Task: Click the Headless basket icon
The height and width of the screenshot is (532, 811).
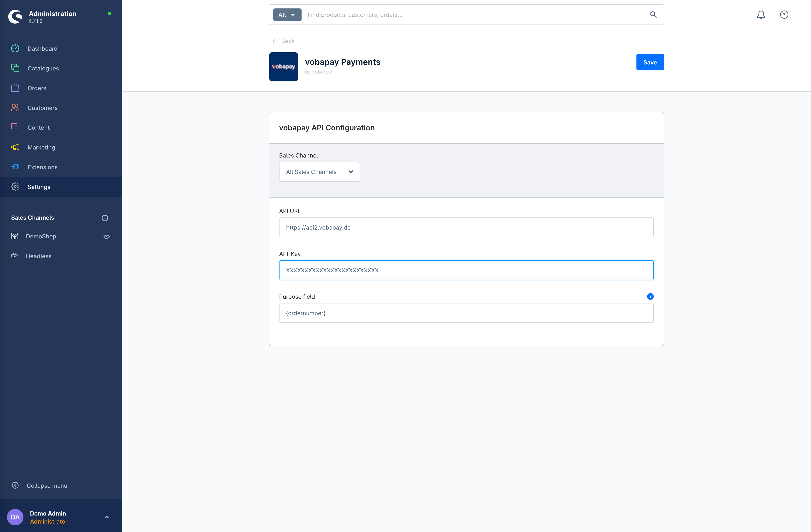Action: pyautogui.click(x=14, y=256)
